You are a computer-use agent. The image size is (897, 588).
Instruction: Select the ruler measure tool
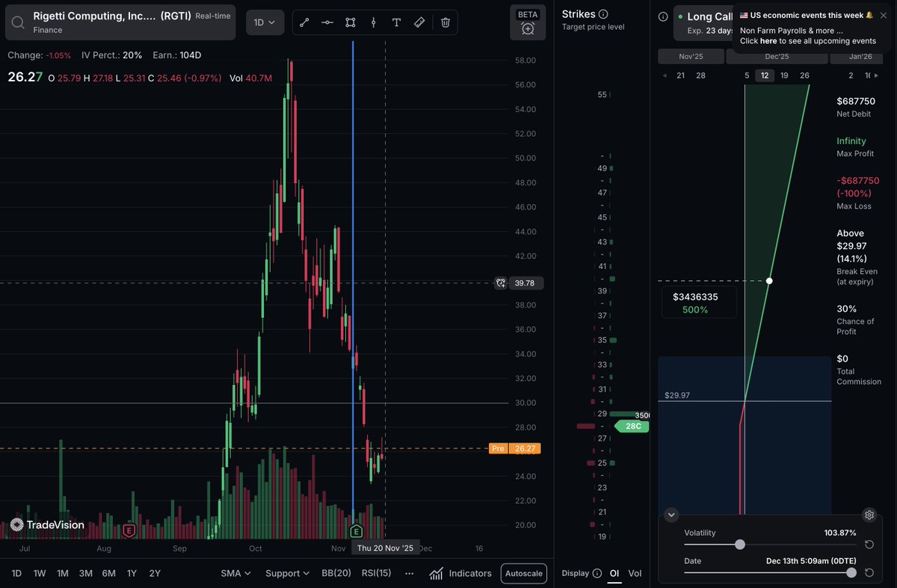click(x=419, y=22)
